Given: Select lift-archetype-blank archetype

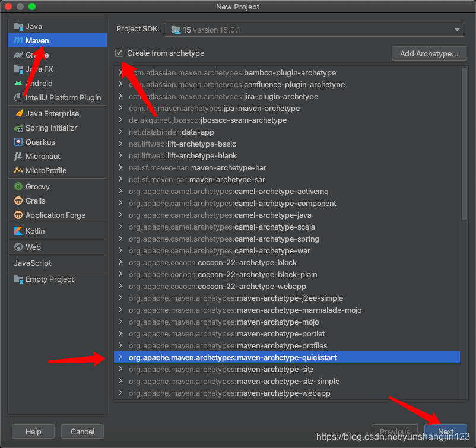Looking at the screenshot, I should tap(287, 155).
